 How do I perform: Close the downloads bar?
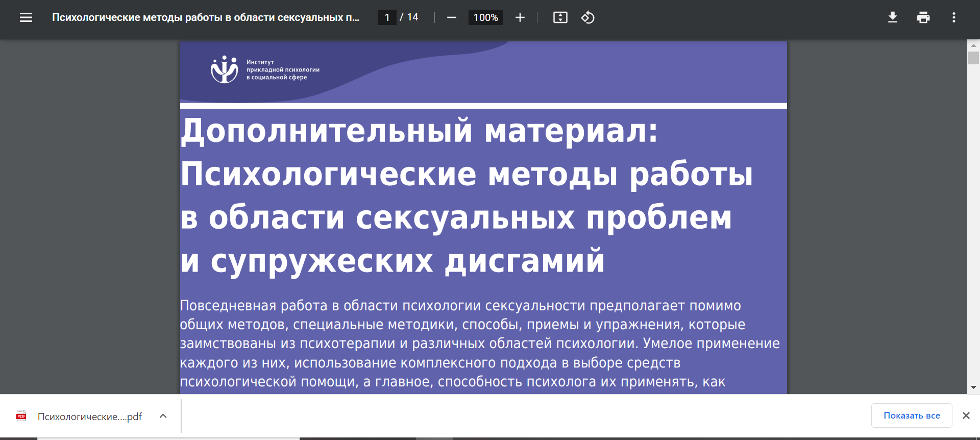[x=966, y=415]
